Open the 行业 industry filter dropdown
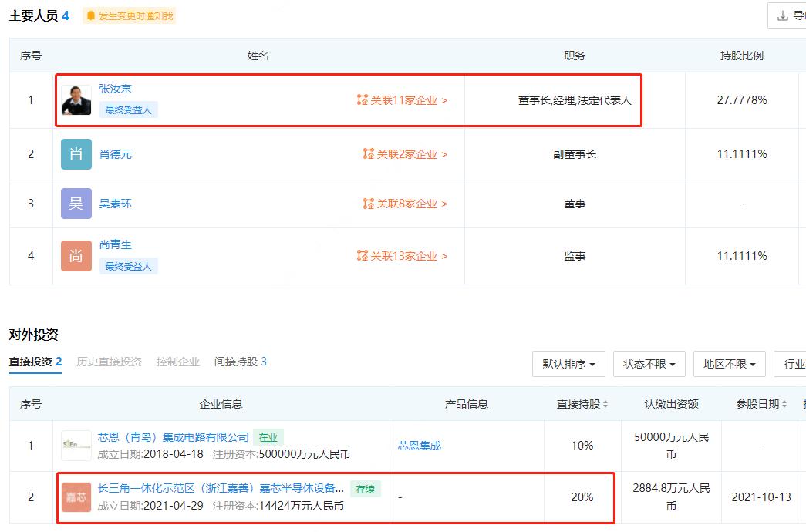 [x=793, y=363]
